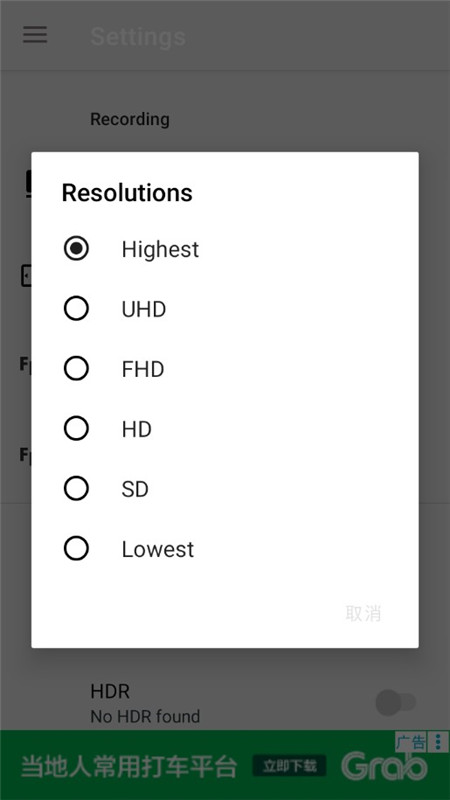
Task: Tap the 立即下载 download button in ad
Action: tap(289, 765)
